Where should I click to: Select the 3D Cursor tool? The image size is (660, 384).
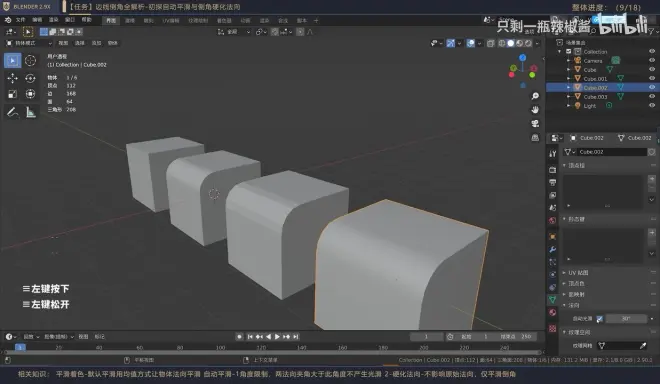tap(30, 61)
